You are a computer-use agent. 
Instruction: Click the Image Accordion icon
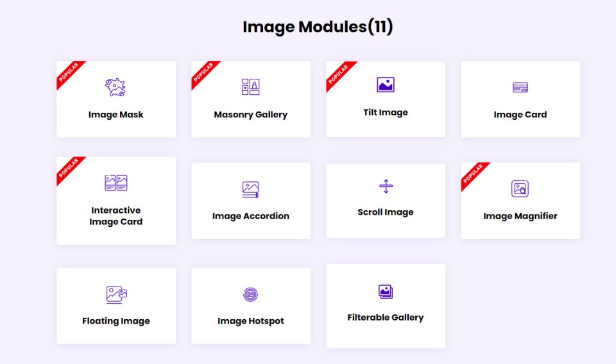(250, 189)
